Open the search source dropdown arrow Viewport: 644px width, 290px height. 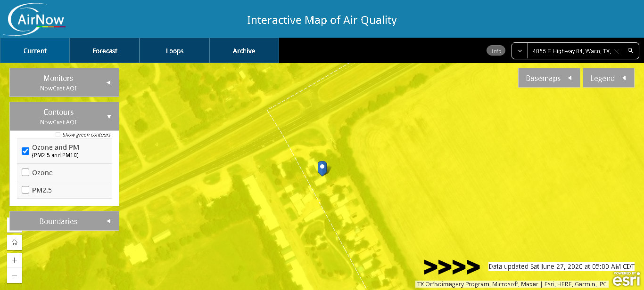point(520,51)
